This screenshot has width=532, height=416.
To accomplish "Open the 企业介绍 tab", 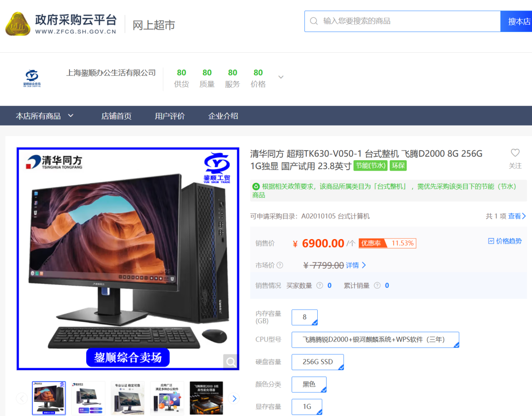I will coord(223,116).
